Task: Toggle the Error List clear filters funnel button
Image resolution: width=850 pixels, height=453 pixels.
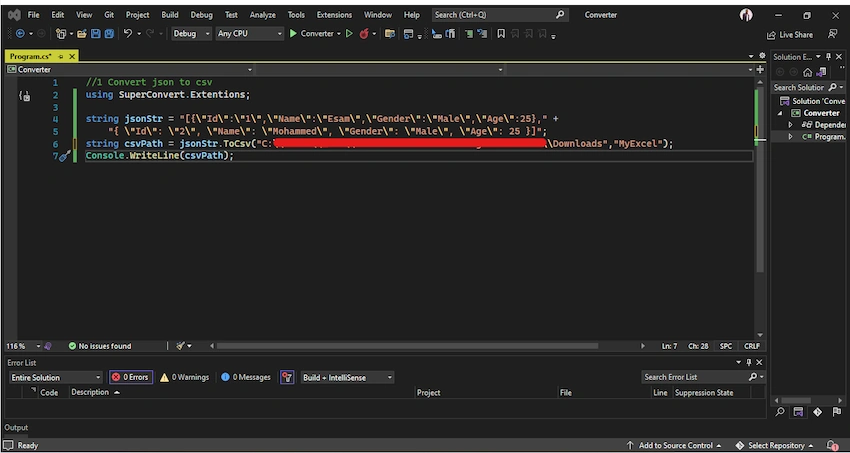Action: (287, 377)
